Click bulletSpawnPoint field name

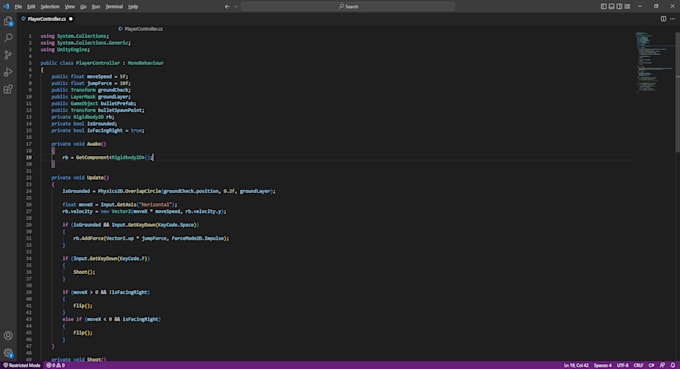coord(120,110)
